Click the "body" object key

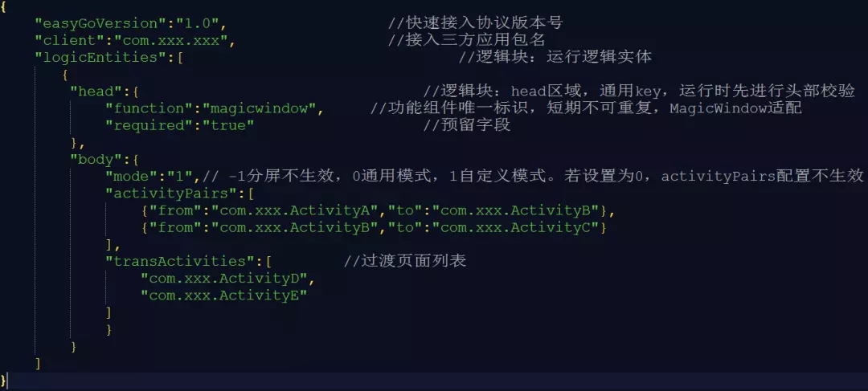(x=96, y=160)
